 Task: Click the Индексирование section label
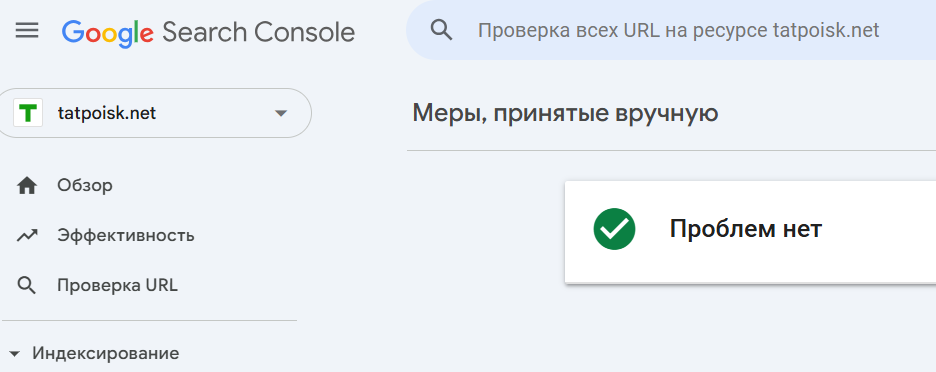click(x=106, y=353)
